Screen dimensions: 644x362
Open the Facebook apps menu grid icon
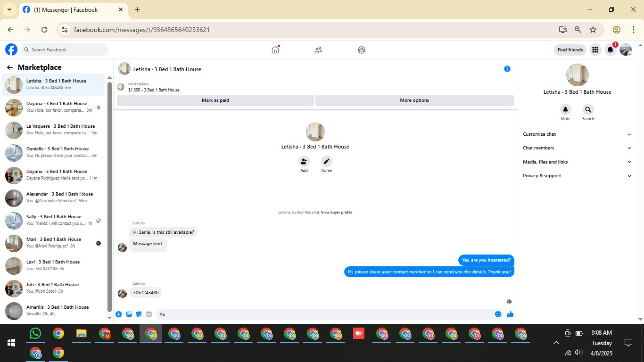[x=595, y=49]
